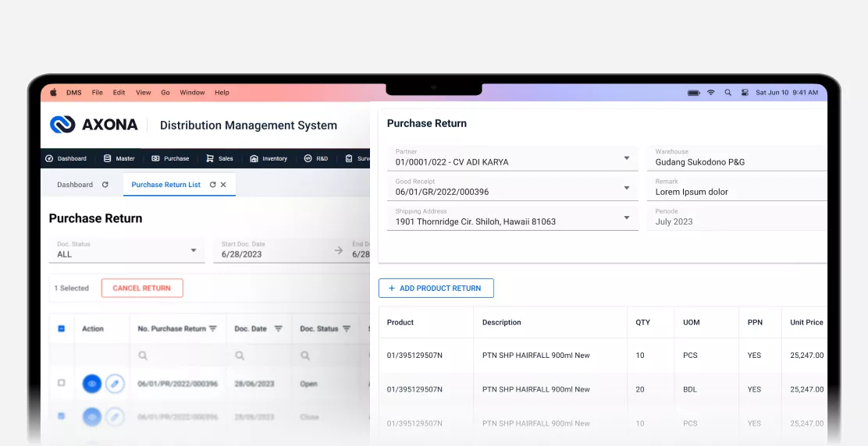The width and height of the screenshot is (868, 446).
Task: Close the Purchase Return List tab
Action: point(223,185)
